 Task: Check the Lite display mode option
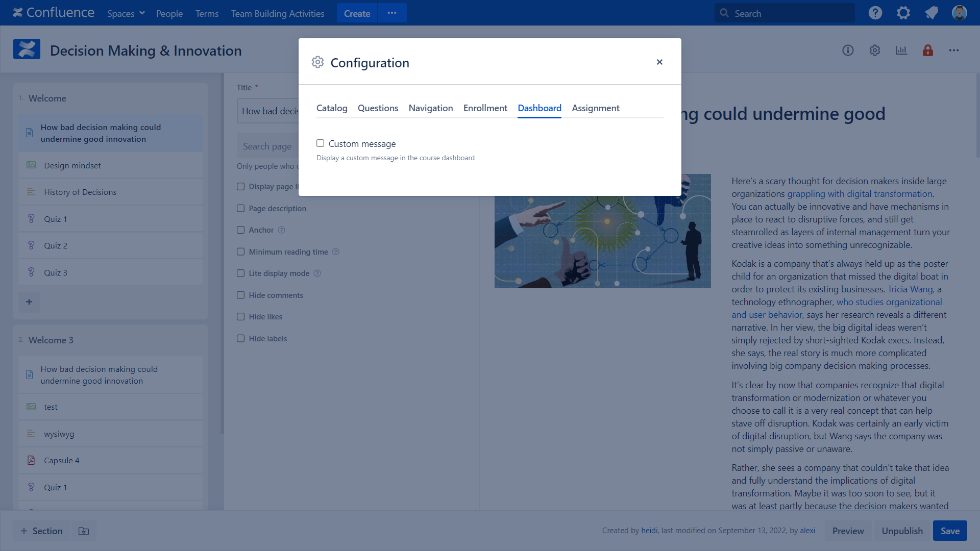coord(241,273)
